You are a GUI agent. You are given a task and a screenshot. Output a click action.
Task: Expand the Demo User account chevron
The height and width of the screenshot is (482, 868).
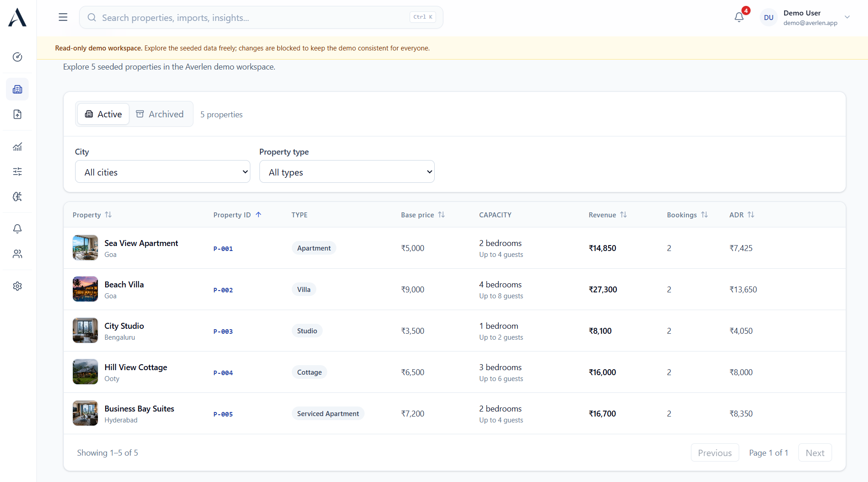(x=847, y=17)
